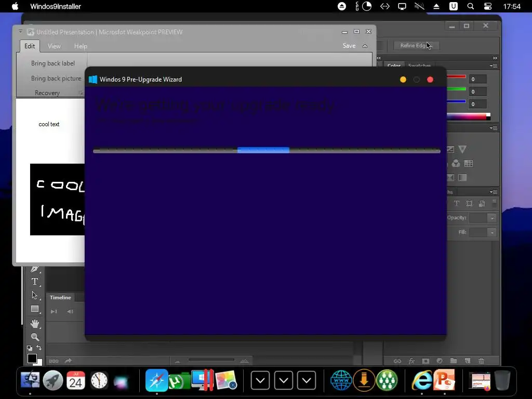Click the render video arrow icon
This screenshot has height=399, width=532.
pos(68,361)
